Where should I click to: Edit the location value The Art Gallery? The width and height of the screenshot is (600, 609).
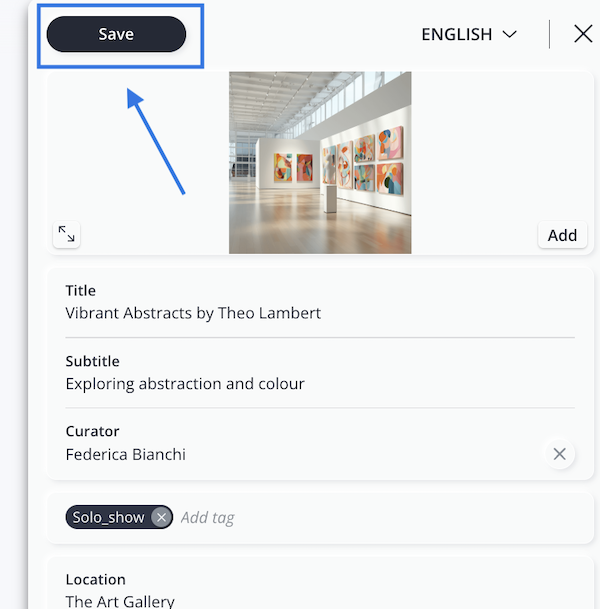pyautogui.click(x=120, y=601)
